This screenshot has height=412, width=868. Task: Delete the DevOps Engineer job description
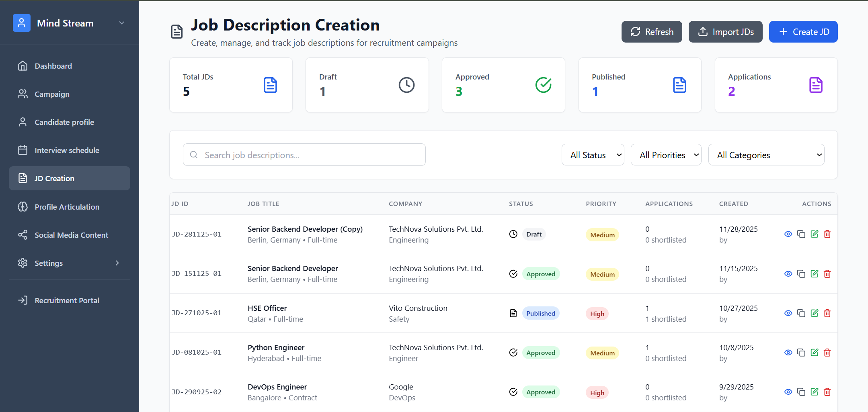click(827, 392)
